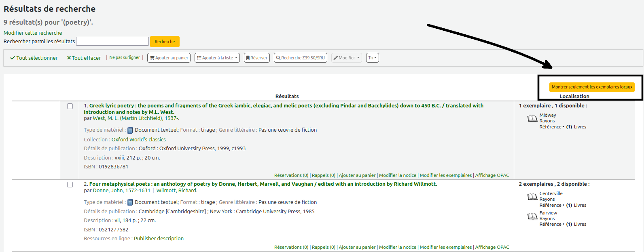Open the Ajouter à la liste dropdown
644x252 pixels.
click(217, 58)
